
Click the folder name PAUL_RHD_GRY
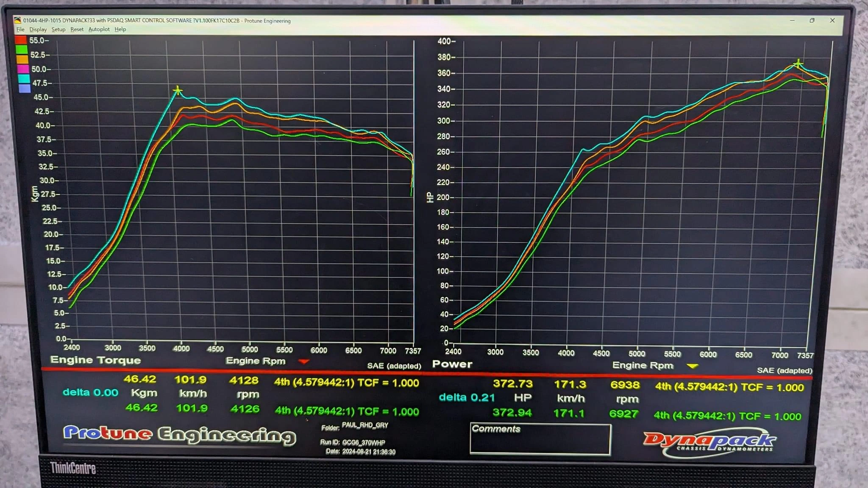[365, 425]
